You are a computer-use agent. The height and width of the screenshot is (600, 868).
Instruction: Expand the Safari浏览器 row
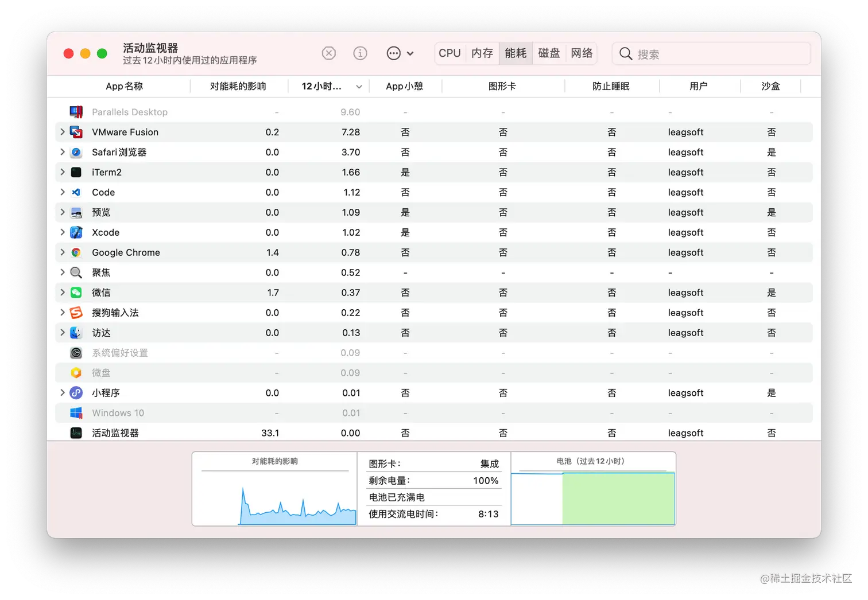[62, 152]
